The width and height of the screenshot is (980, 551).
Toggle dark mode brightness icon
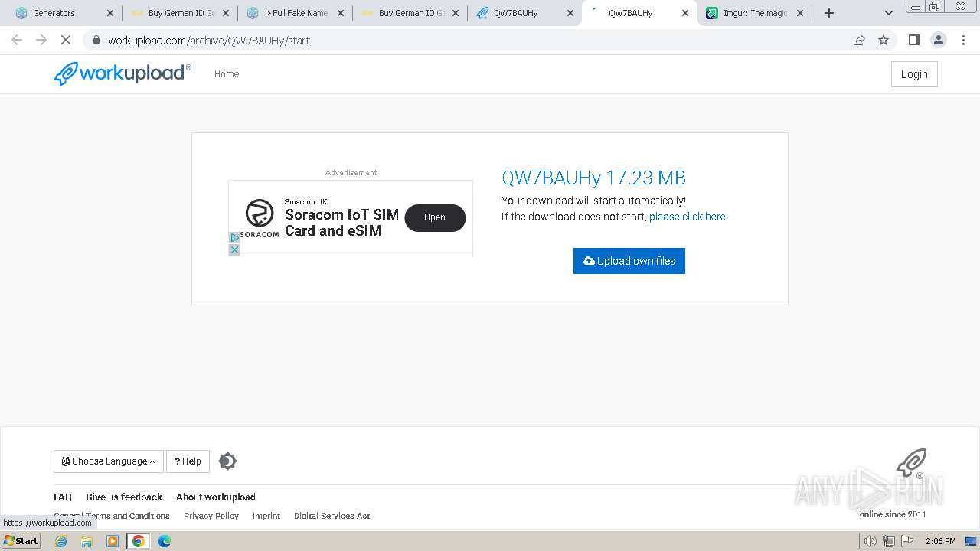pyautogui.click(x=227, y=461)
